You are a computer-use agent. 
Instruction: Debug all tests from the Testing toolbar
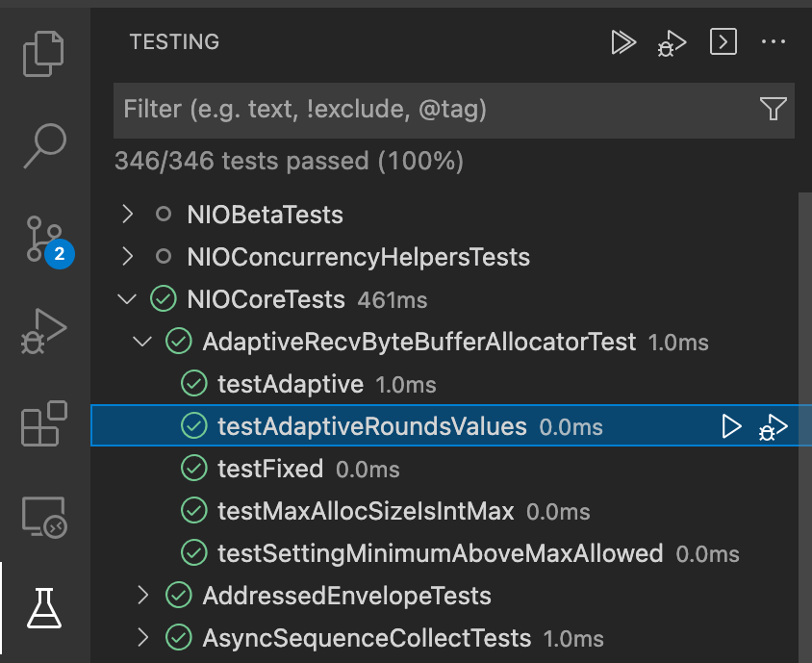pyautogui.click(x=672, y=42)
